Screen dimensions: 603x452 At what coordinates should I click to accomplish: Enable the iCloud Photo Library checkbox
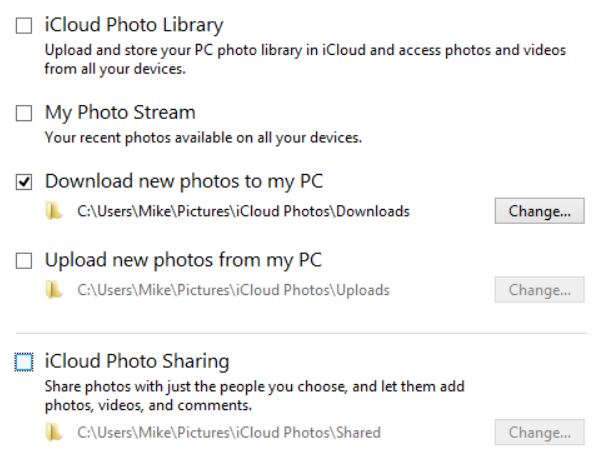[x=24, y=27]
